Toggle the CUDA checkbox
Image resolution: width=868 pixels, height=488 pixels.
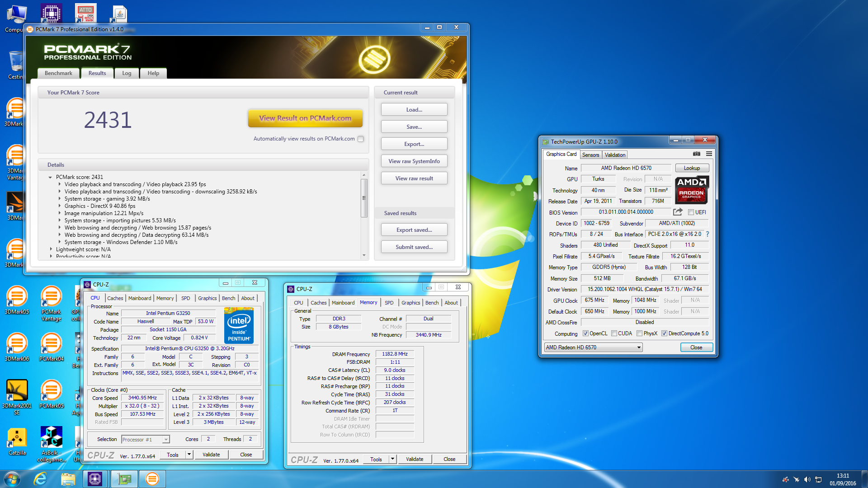[614, 333]
